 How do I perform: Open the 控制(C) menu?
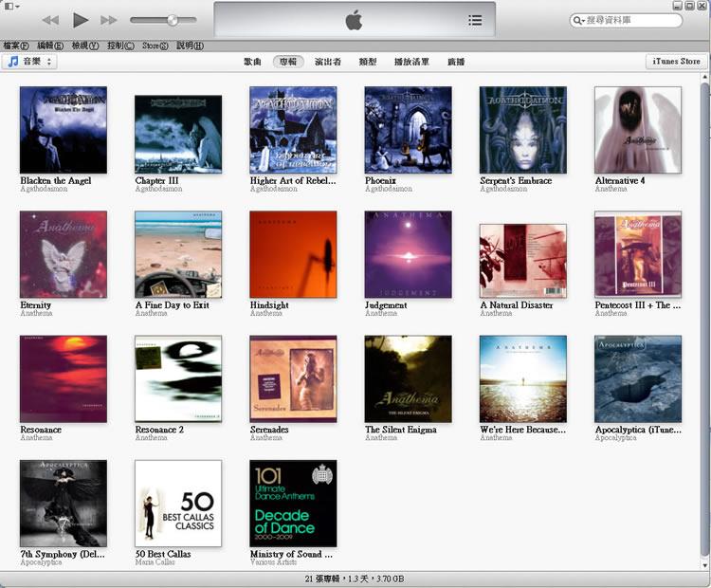120,46
